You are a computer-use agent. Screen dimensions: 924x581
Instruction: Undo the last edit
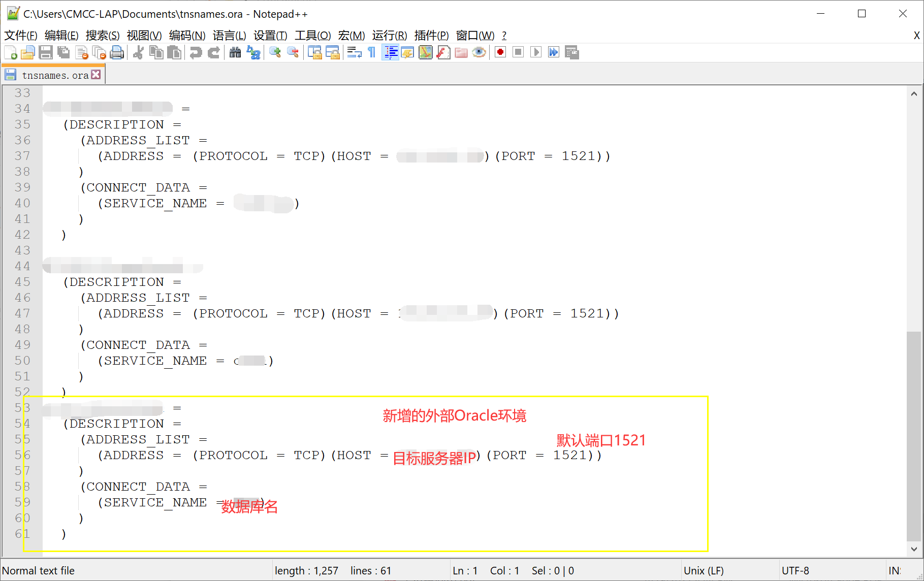[196, 52]
